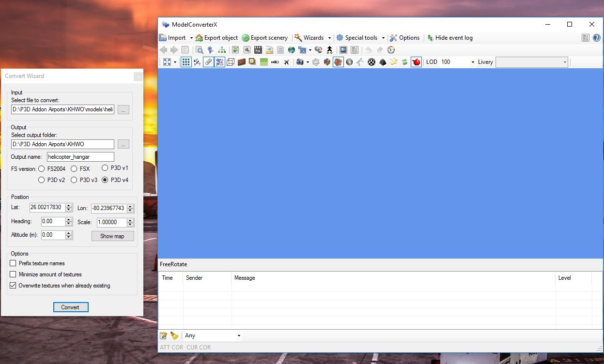Toggle the blue grid display icon
This screenshot has width=604, height=364.
[186, 62]
